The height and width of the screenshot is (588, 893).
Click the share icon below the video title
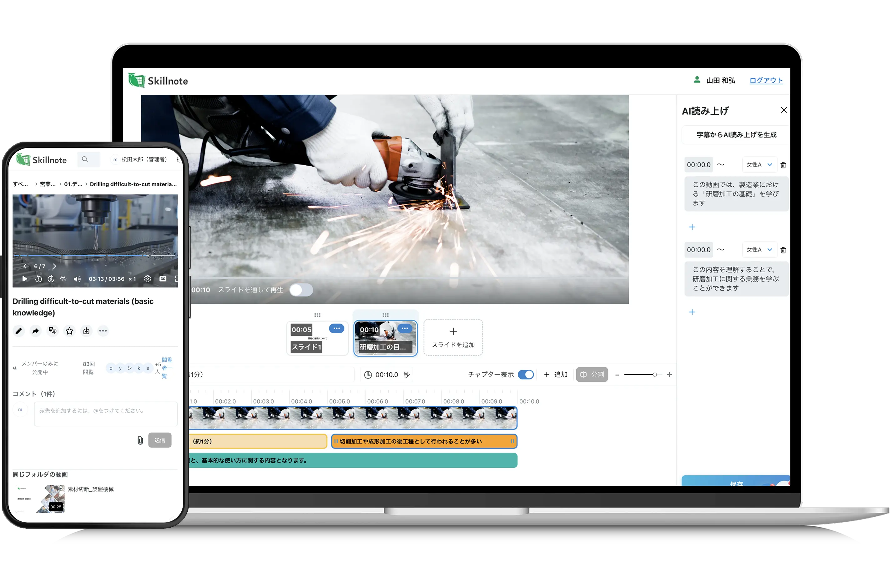[x=36, y=331]
